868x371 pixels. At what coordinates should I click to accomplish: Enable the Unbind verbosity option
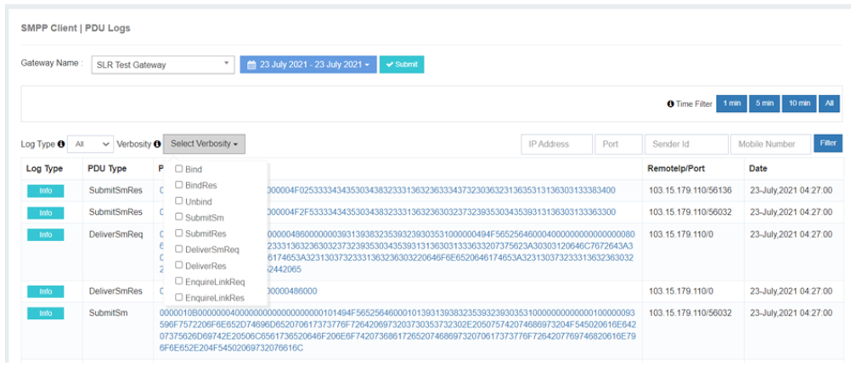(x=179, y=200)
